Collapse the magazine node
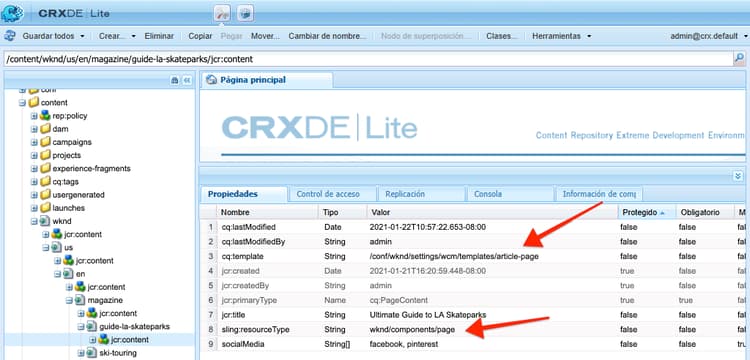The image size is (750, 360). [69, 300]
